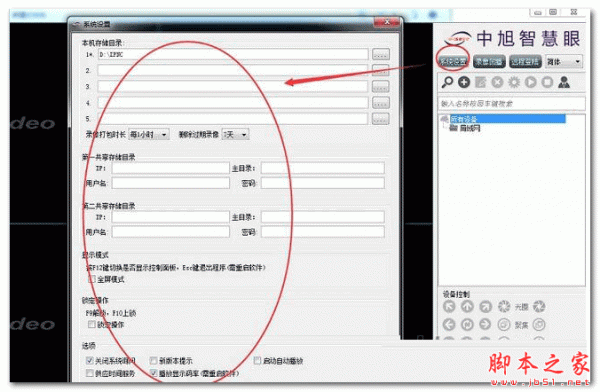Click the 远程登陆 button in main window
600x392 pixels.
[525, 61]
